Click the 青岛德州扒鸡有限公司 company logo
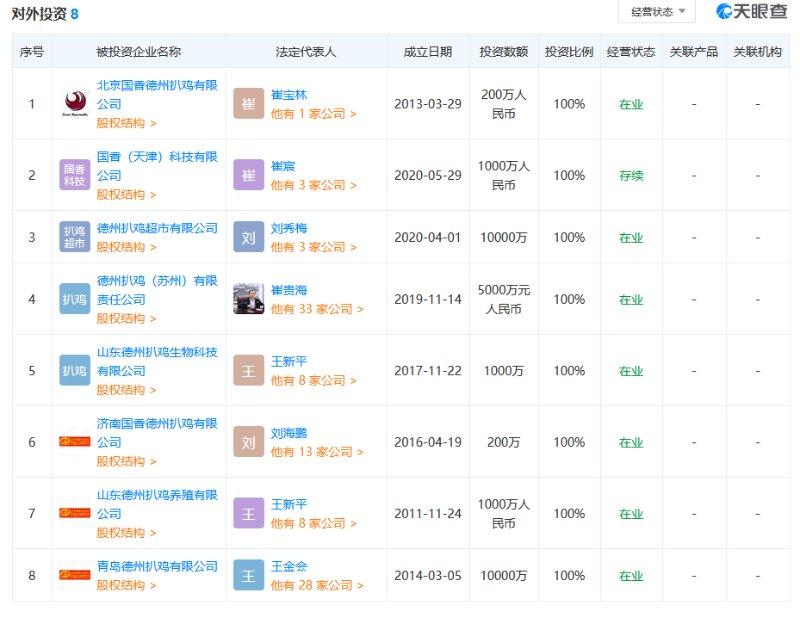The image size is (800, 624). [x=74, y=575]
